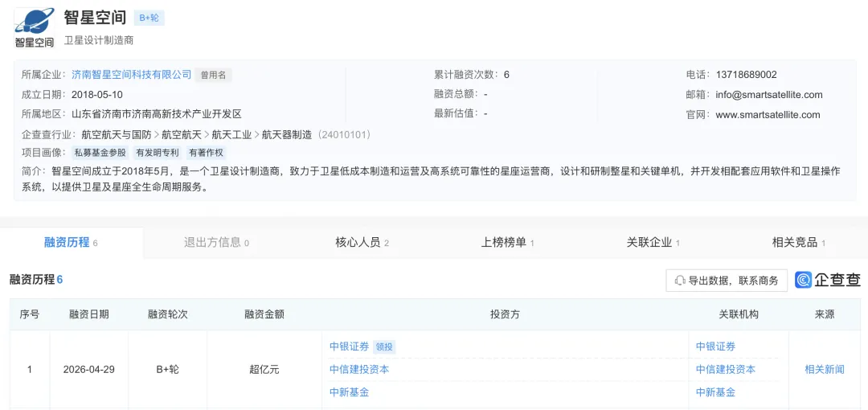Screen dimensions: 868x410
Task: Click the B+轮 table cell
Action: tap(168, 369)
